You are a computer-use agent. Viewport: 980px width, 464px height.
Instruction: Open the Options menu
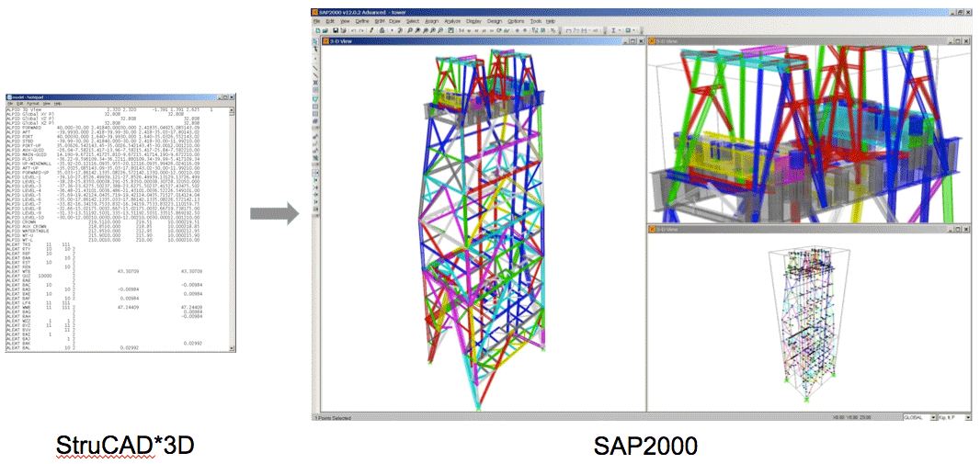[516, 21]
